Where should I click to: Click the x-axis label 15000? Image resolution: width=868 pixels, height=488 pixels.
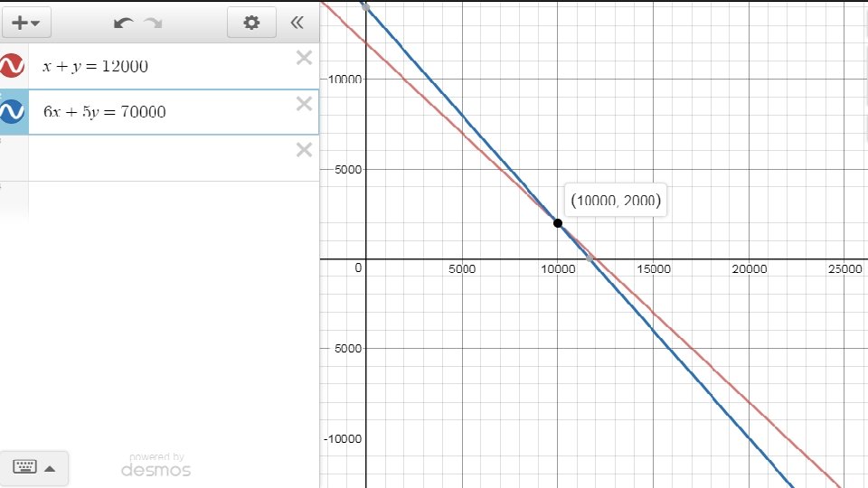[x=653, y=269]
